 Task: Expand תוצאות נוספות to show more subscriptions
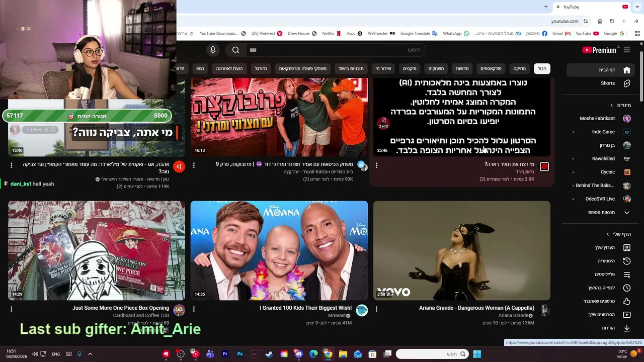click(602, 212)
